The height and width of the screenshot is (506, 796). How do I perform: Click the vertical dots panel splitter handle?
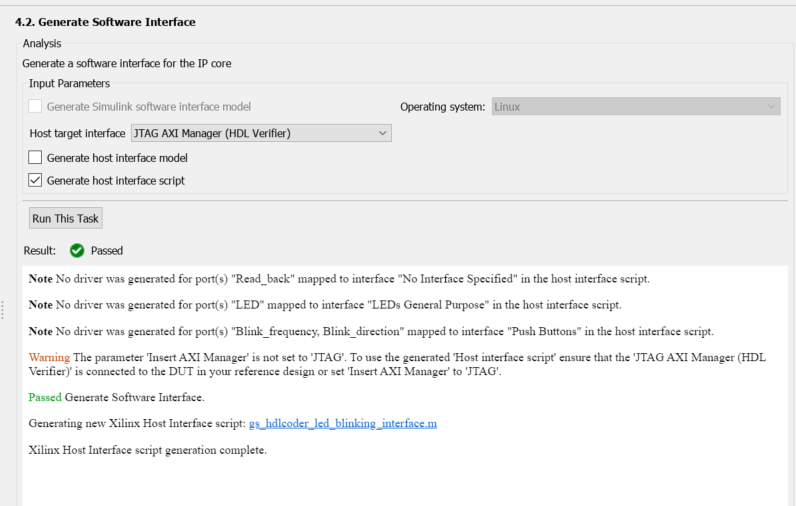(3, 310)
